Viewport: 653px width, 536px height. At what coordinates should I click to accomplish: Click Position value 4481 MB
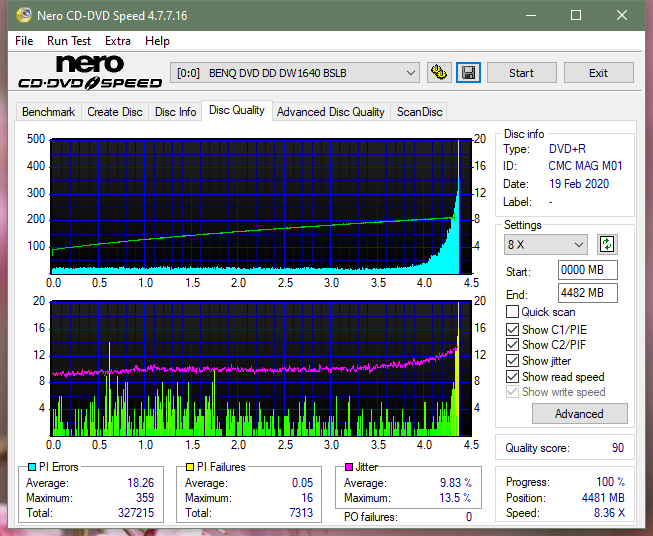603,497
